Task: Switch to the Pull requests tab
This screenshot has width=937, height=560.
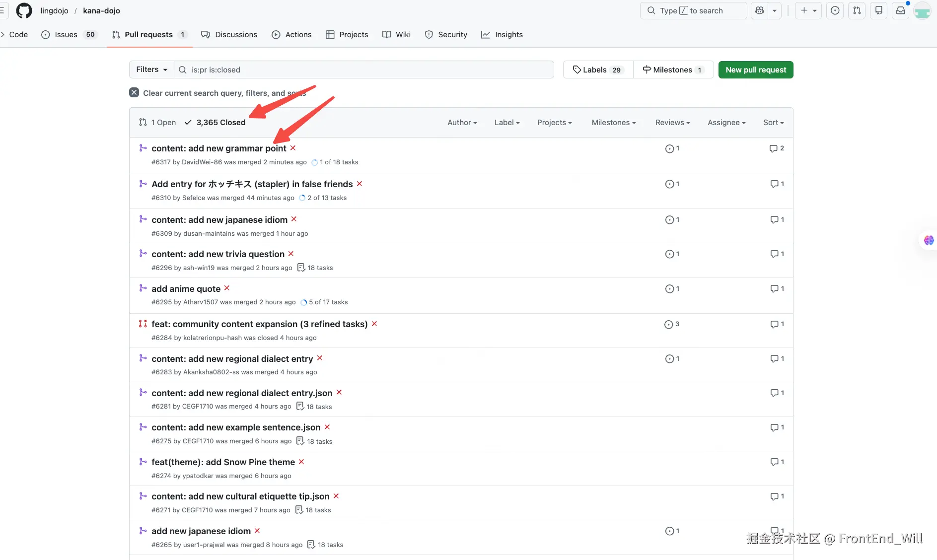Action: (x=149, y=34)
